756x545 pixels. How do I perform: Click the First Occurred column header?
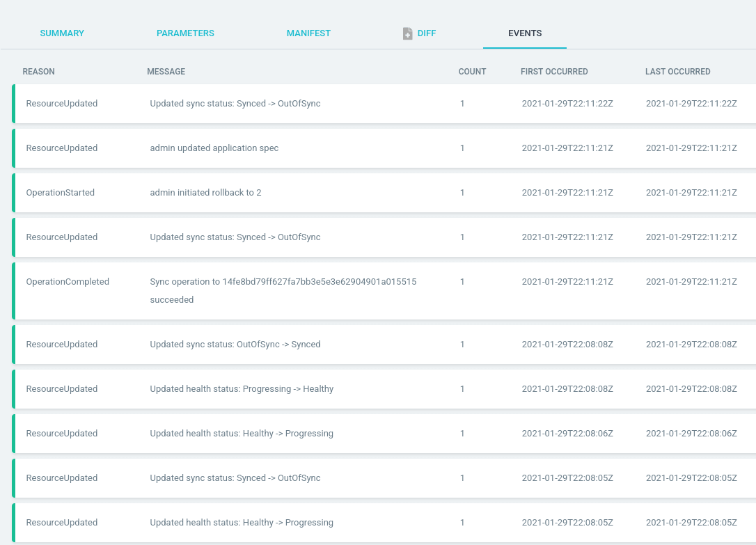tap(554, 71)
